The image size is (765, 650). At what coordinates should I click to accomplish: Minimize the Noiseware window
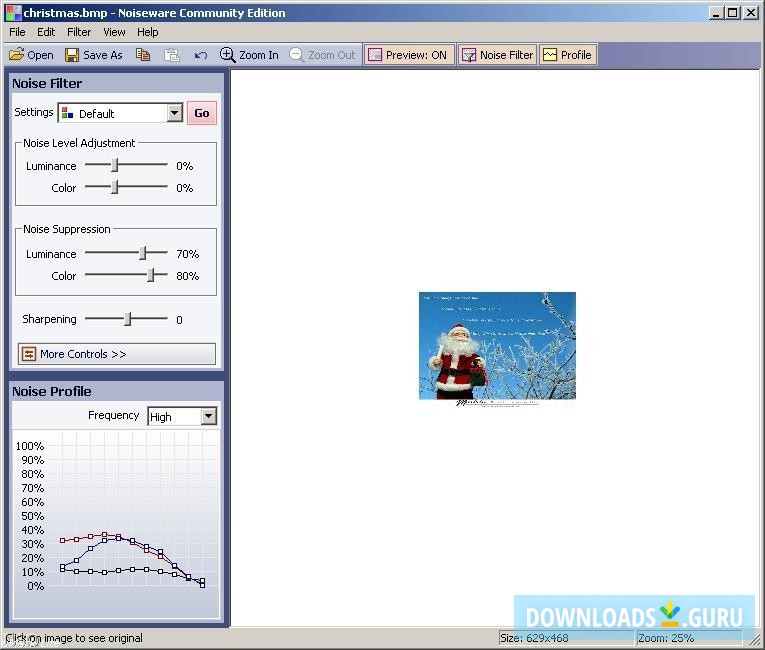[716, 13]
